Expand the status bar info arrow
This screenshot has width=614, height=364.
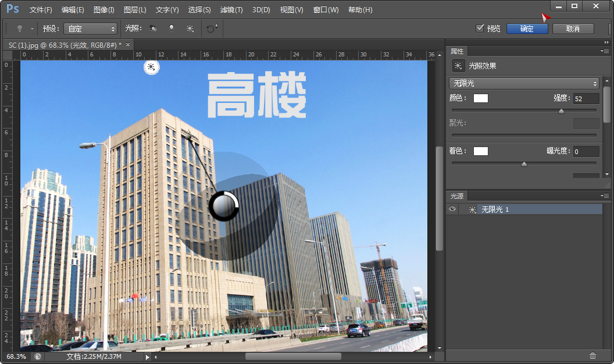click(x=147, y=356)
